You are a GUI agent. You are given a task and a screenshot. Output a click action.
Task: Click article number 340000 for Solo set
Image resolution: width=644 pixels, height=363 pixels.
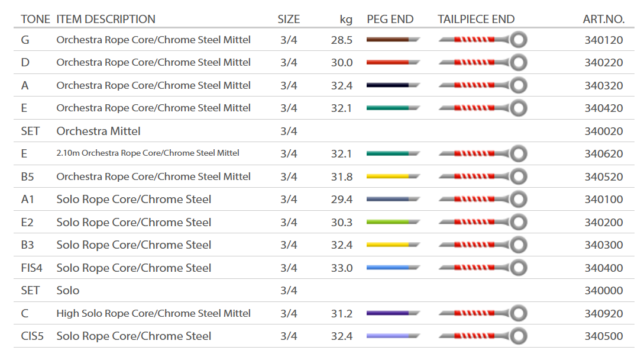[603, 291]
